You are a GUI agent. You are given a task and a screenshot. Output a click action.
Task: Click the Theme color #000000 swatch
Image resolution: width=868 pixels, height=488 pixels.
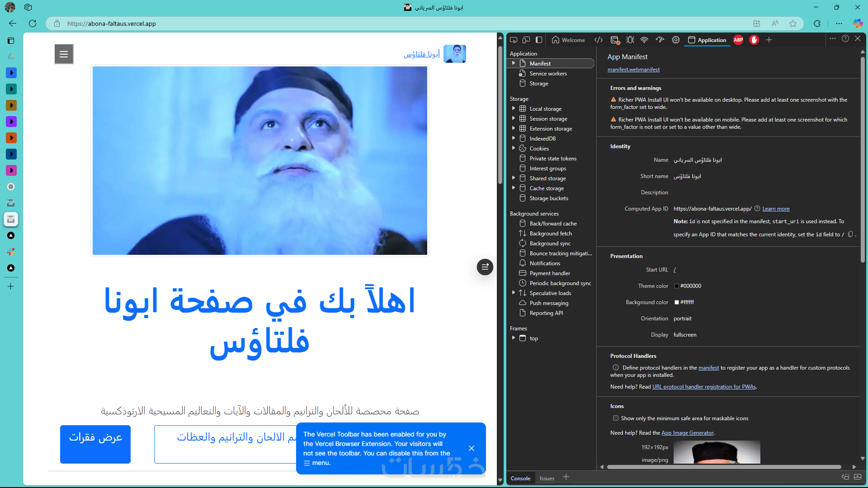point(677,286)
